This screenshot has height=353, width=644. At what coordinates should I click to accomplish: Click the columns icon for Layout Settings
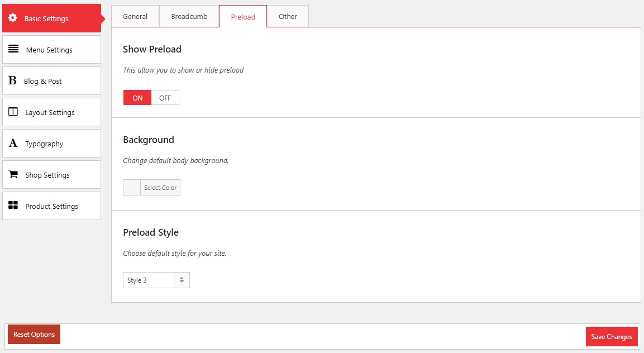[13, 112]
